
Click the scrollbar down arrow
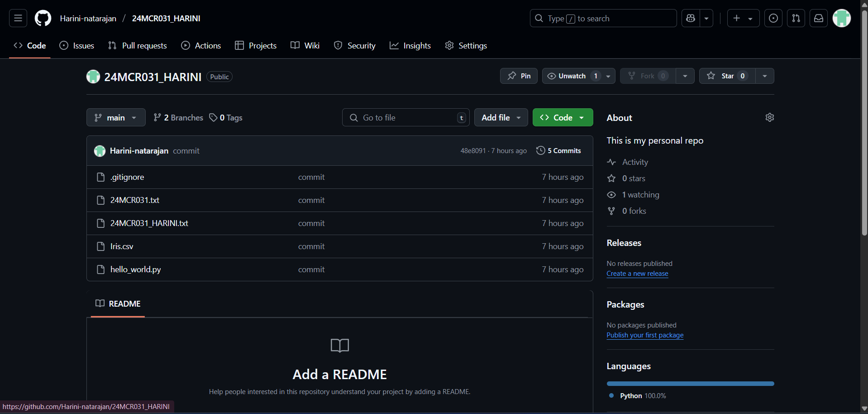(x=864, y=409)
